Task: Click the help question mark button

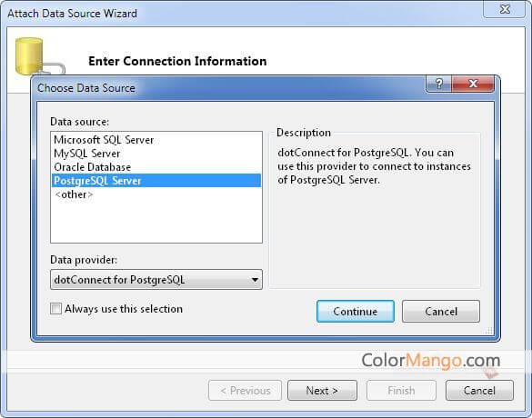Action: [438, 84]
